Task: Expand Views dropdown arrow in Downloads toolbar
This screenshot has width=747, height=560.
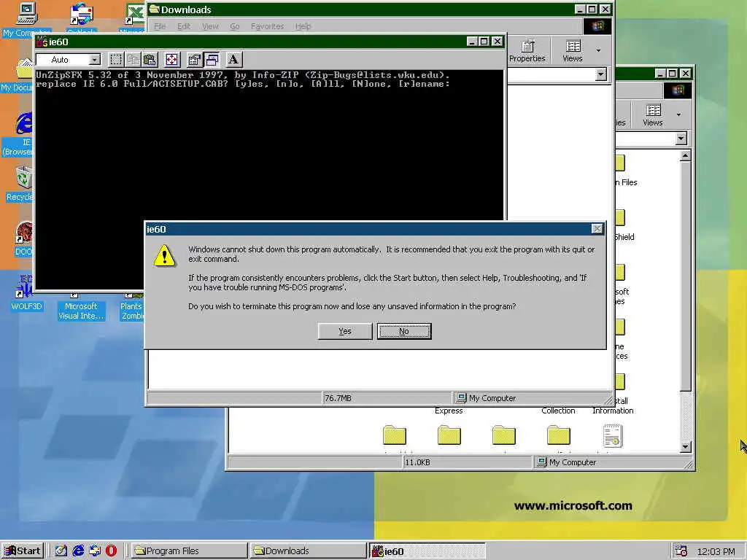Action: click(598, 50)
